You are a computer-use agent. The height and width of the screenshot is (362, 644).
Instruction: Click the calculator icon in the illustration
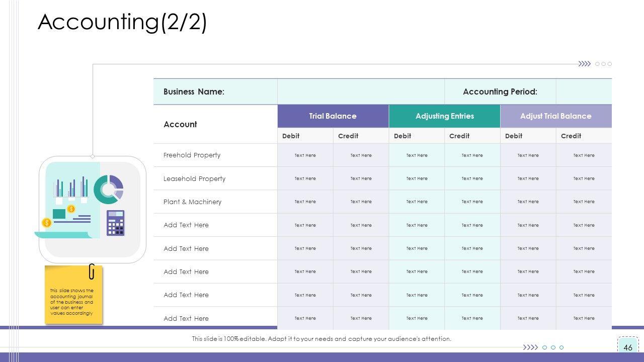coord(115,223)
